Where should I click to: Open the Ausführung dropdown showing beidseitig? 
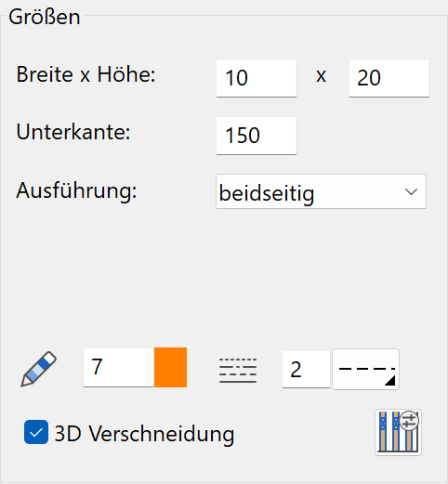321,191
